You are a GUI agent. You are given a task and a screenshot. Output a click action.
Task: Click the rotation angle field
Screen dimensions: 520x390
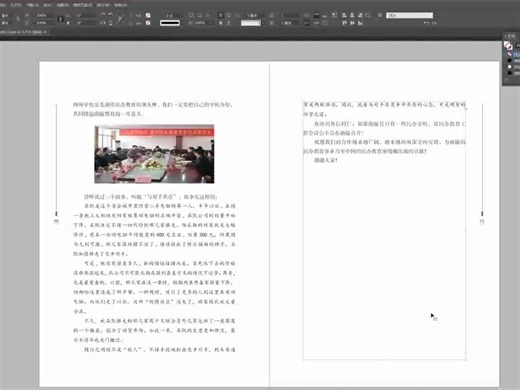point(86,15)
